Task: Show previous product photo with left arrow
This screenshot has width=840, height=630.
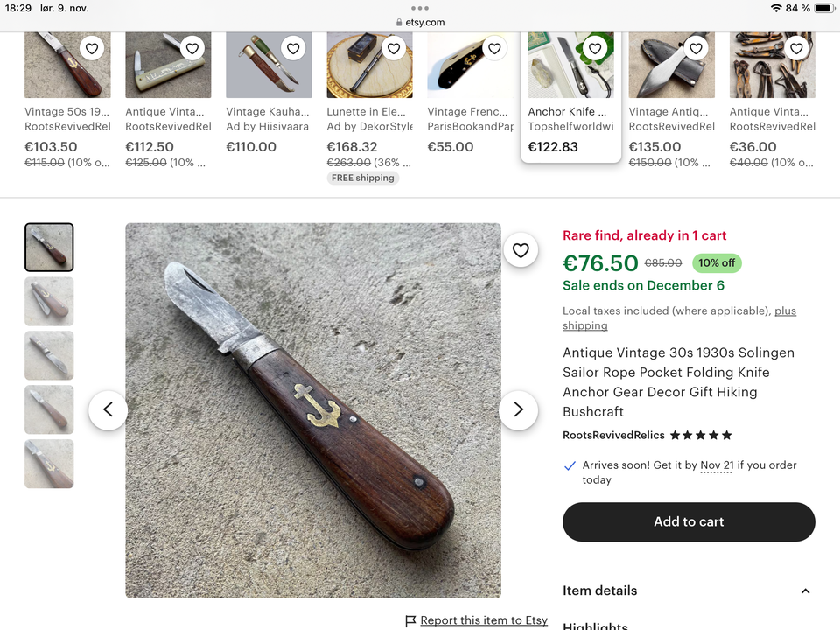Action: (x=108, y=409)
